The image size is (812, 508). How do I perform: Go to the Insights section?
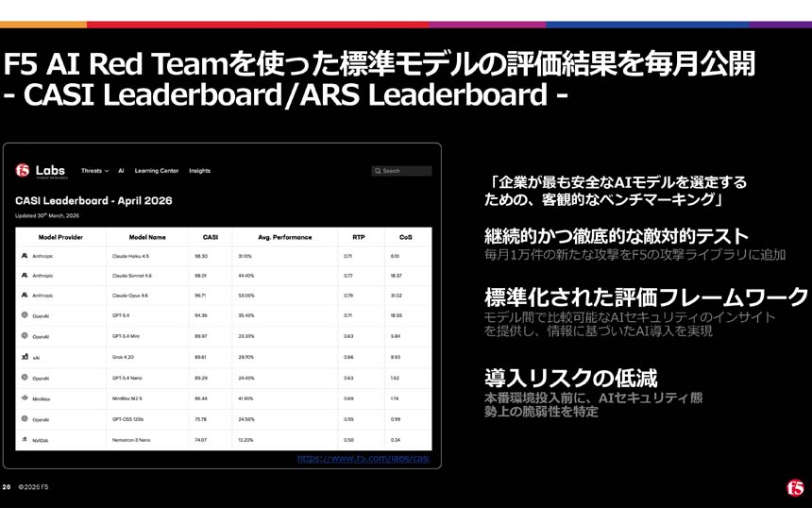pos(199,171)
